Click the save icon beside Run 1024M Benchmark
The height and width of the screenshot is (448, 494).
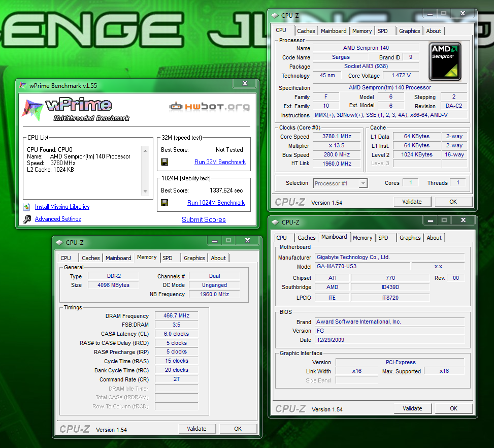164,203
